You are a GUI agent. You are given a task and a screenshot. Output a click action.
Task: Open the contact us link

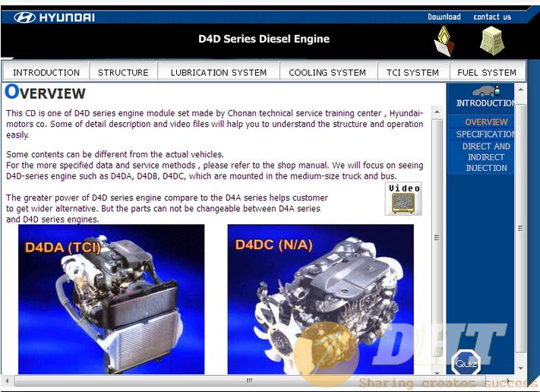[492, 17]
